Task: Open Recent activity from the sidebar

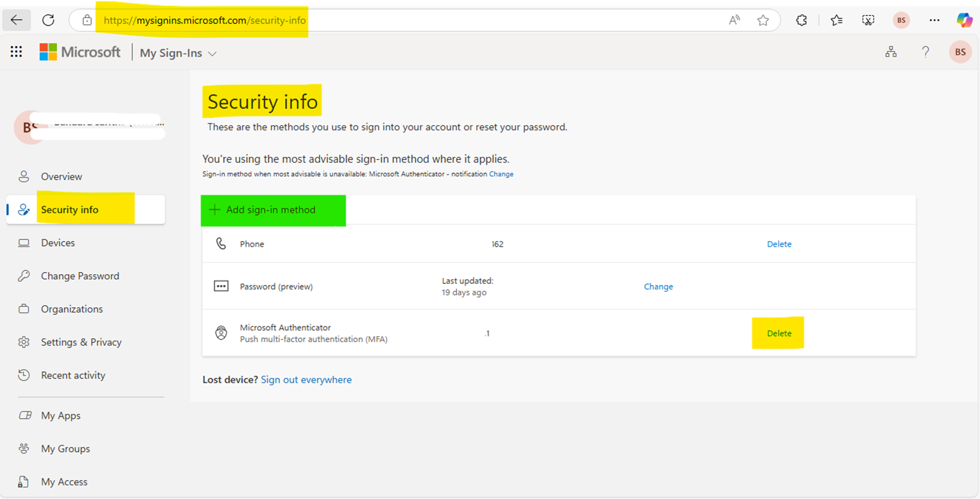Action: click(73, 375)
